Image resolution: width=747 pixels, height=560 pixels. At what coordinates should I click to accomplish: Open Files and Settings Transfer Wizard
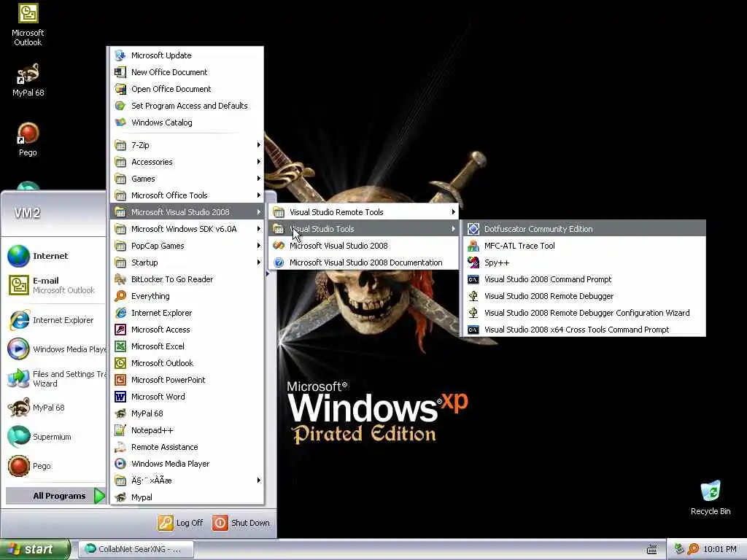[55, 378]
